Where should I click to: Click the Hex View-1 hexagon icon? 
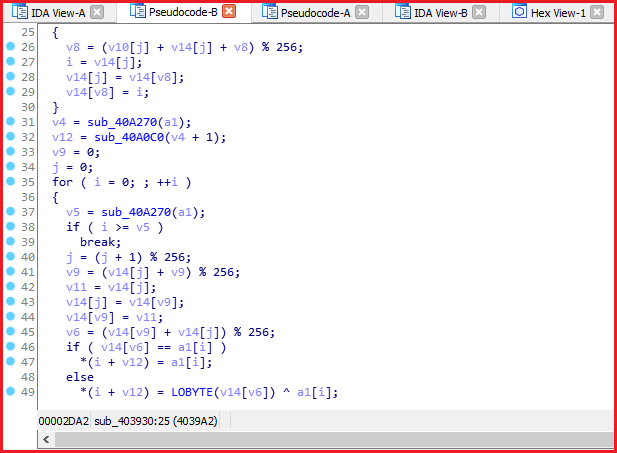pyautogui.click(x=519, y=11)
